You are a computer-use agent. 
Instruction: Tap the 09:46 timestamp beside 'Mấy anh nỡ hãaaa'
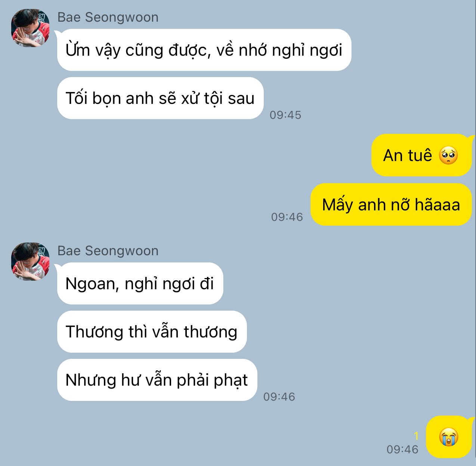[x=287, y=217]
